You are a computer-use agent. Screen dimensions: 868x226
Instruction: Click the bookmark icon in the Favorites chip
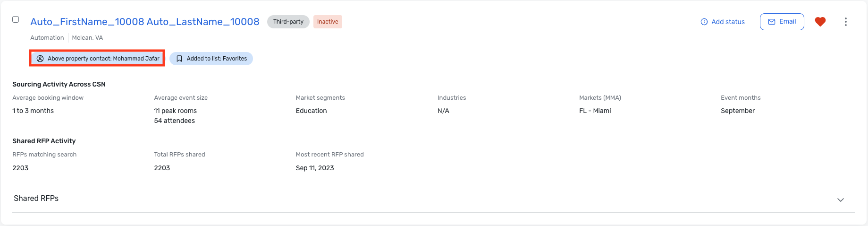tap(179, 59)
